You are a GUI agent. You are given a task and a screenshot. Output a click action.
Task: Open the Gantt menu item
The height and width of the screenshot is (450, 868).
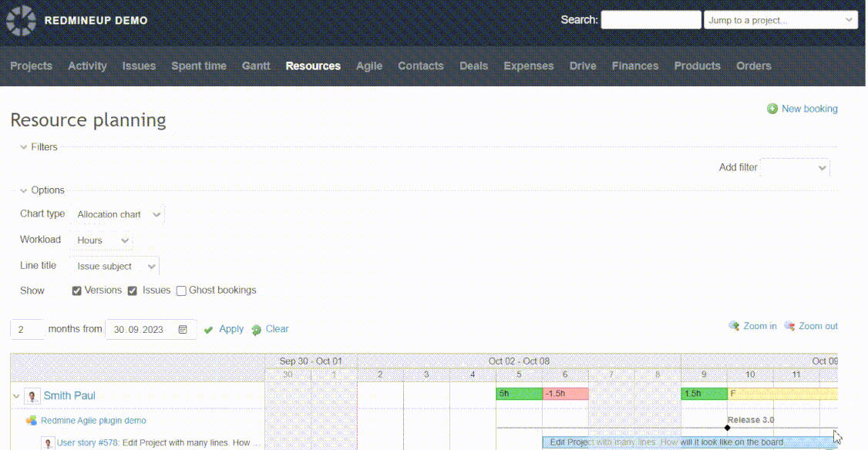point(256,66)
